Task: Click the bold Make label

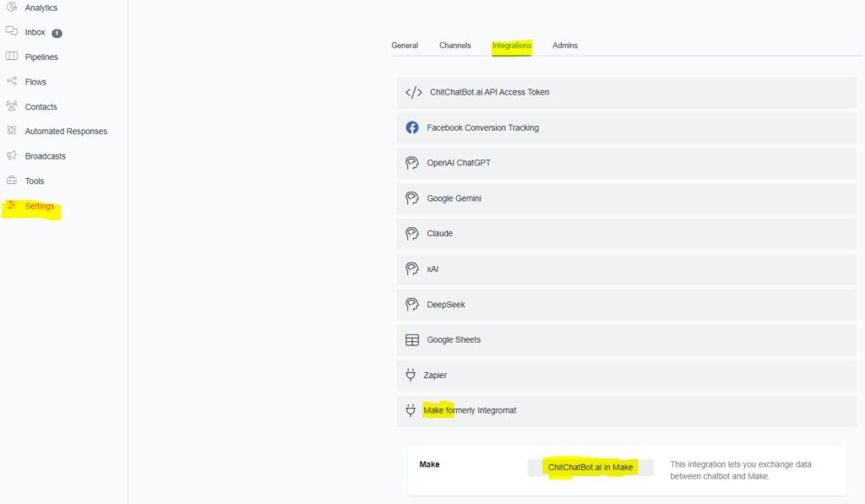Action: pos(429,464)
